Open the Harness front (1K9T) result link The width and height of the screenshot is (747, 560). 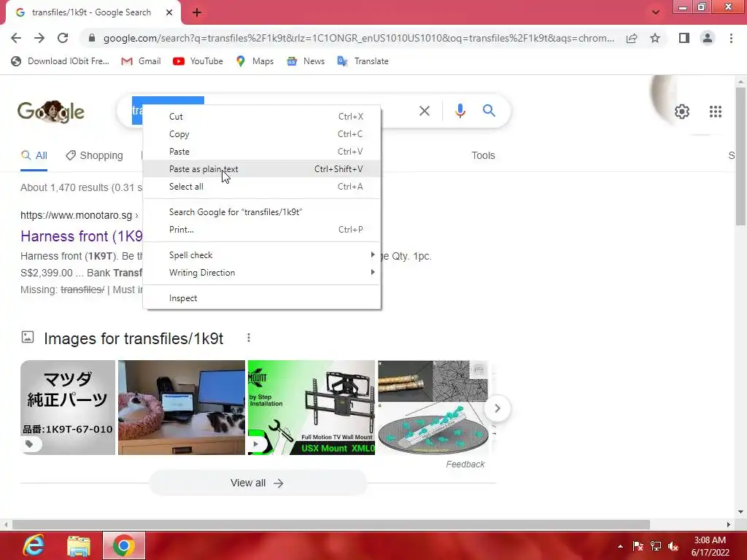pos(82,236)
